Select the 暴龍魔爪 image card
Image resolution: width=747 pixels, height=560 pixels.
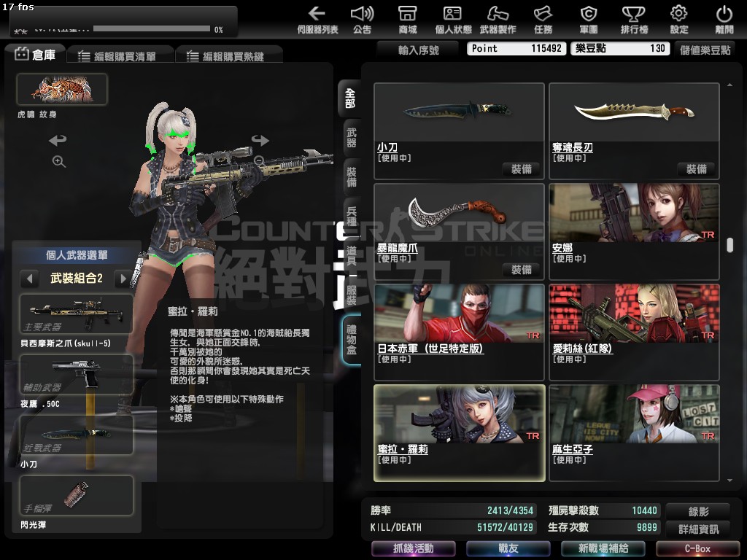click(x=460, y=213)
